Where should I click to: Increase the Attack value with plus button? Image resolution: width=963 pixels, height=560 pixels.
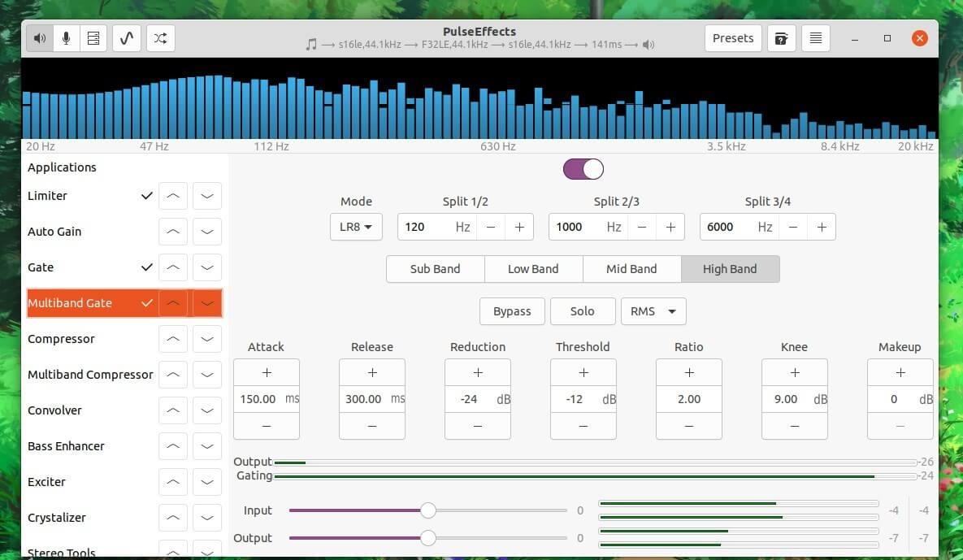tap(267, 372)
